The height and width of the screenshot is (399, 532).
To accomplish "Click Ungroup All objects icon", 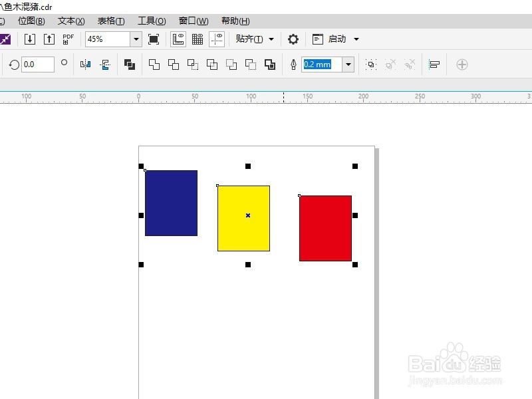I will click(410, 65).
